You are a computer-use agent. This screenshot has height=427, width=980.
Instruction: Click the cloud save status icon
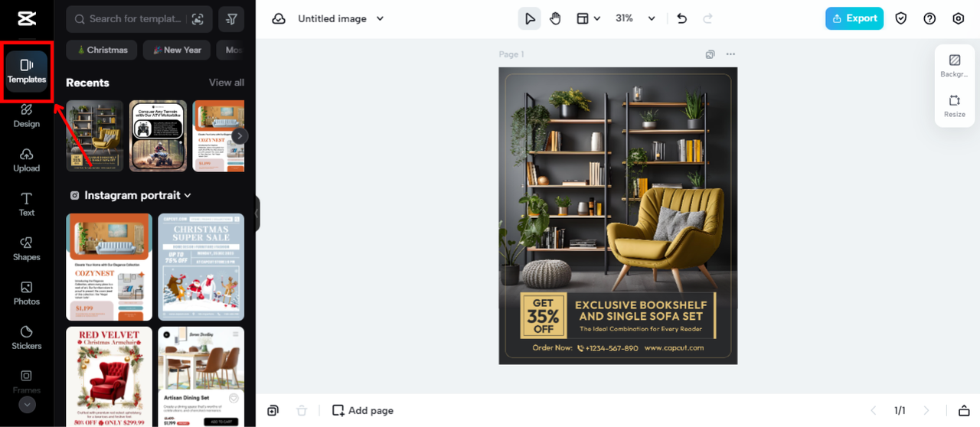click(279, 18)
